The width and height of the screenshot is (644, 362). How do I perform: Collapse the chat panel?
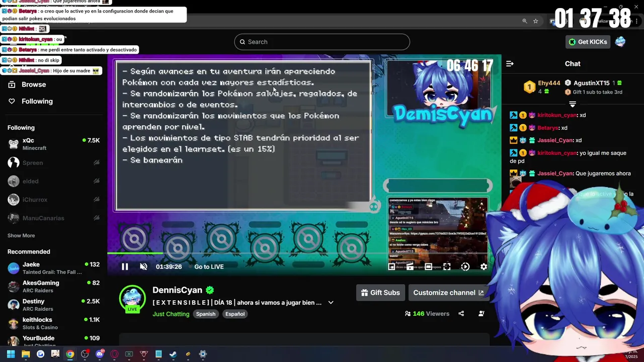(x=510, y=63)
